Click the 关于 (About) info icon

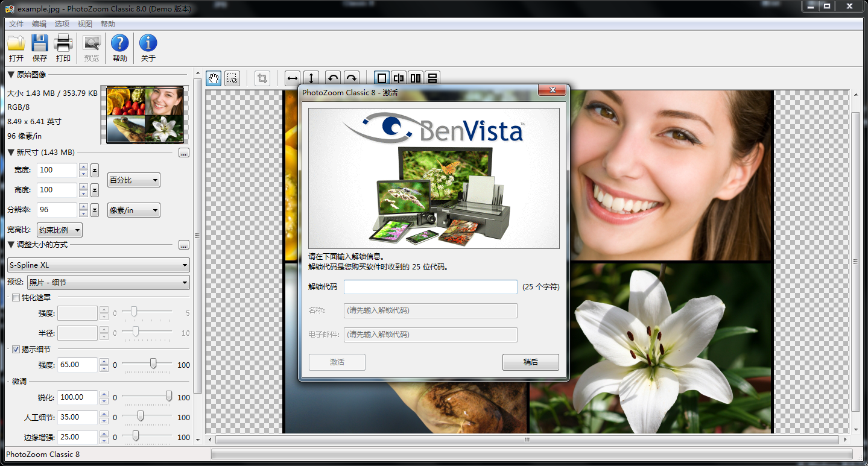(148, 43)
